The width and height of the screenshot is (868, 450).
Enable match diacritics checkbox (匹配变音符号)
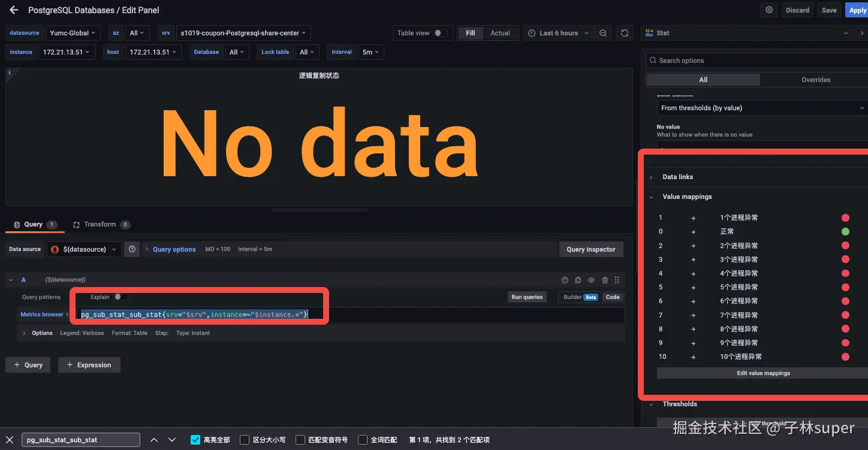pyautogui.click(x=300, y=440)
